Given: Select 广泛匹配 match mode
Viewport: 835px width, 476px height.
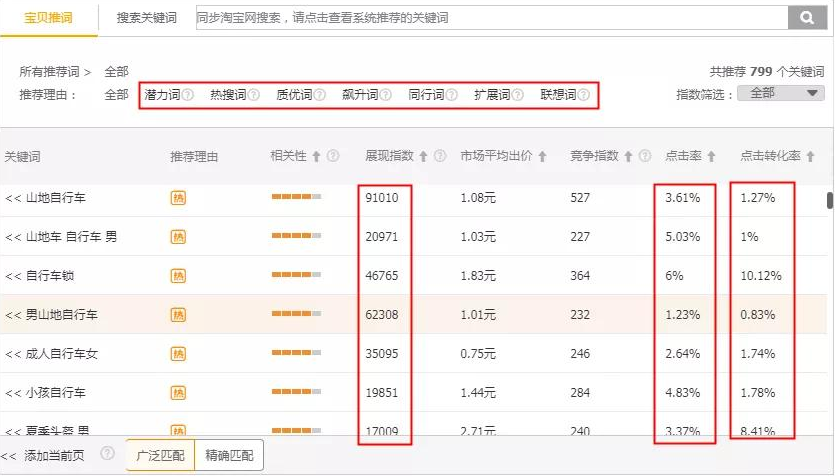Looking at the screenshot, I should pyautogui.click(x=160, y=455).
